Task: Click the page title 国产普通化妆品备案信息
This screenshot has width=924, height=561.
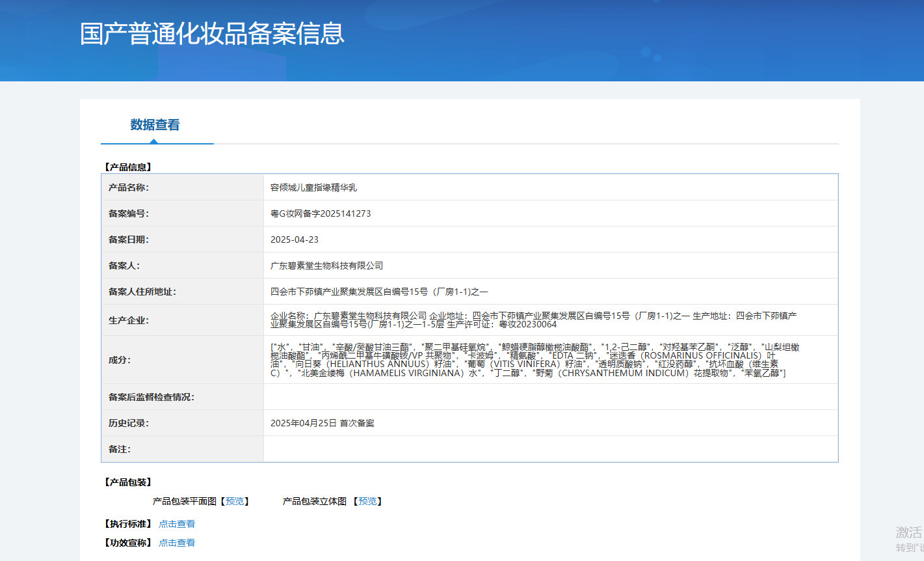Action: (212, 34)
